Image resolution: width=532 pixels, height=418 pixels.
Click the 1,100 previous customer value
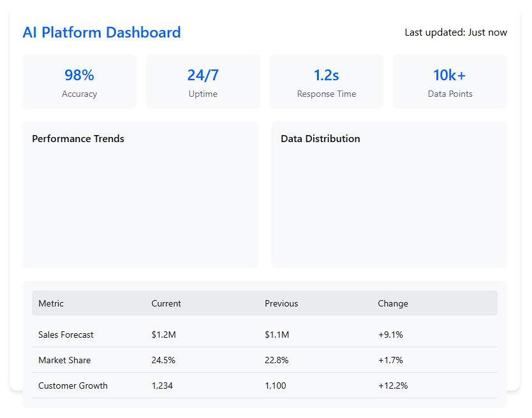pyautogui.click(x=276, y=386)
